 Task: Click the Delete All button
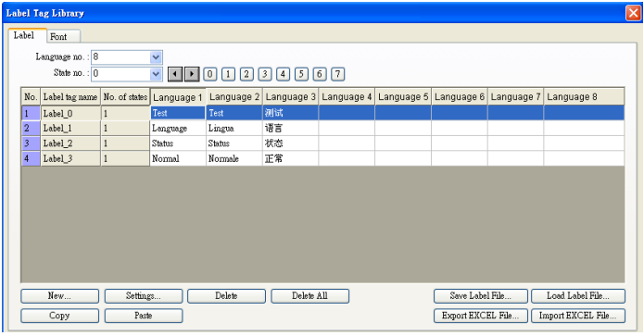309,296
